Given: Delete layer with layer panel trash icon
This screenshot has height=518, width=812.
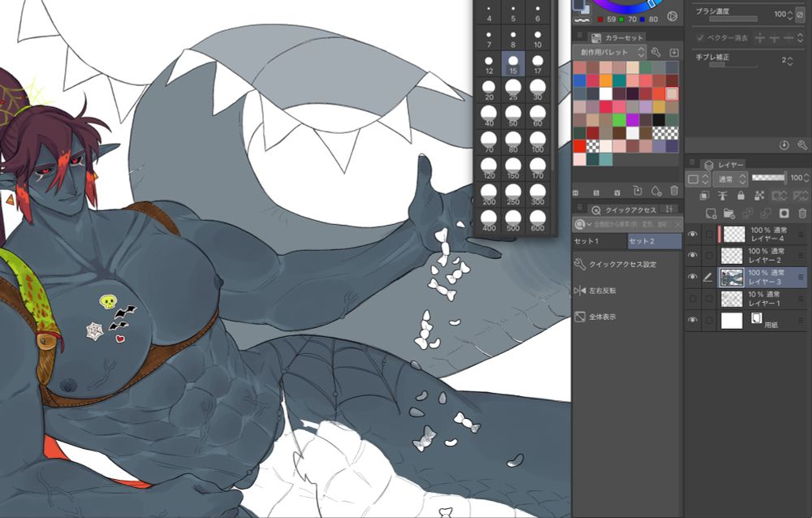Looking at the screenshot, I should click(802, 214).
